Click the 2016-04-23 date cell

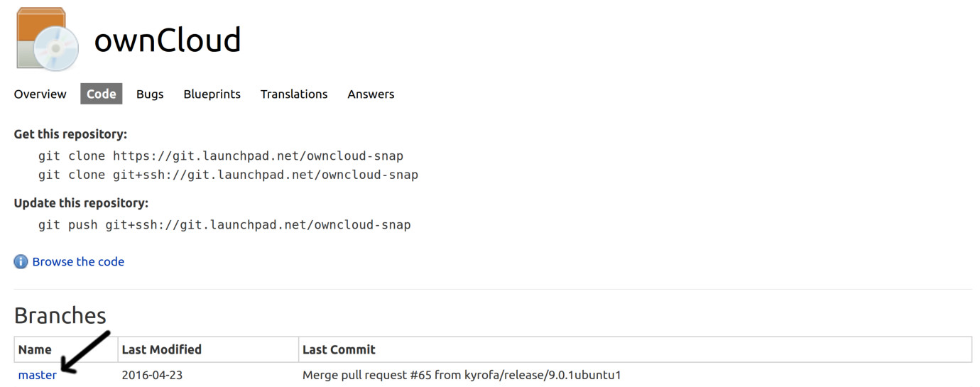[x=152, y=375]
